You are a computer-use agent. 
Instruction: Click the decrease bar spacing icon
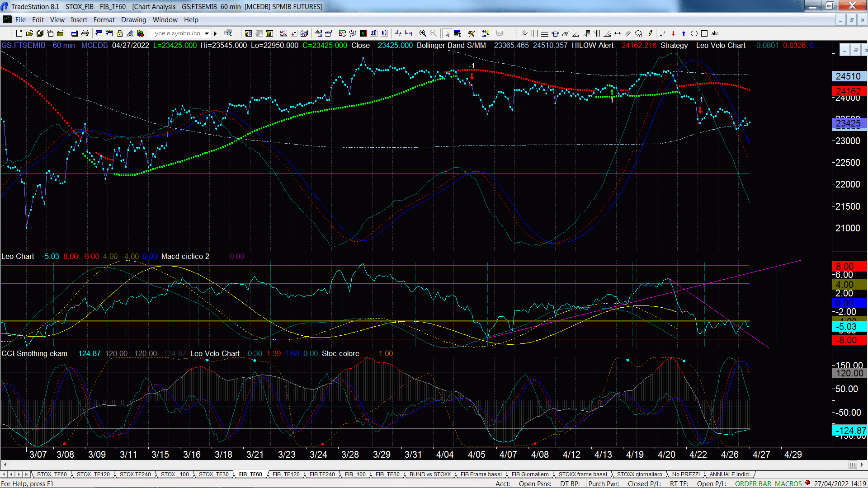(x=398, y=33)
